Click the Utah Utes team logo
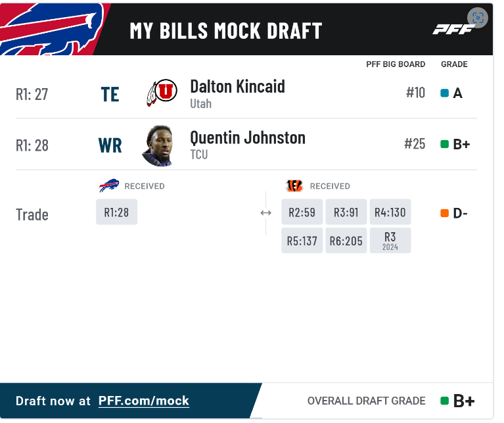Viewport: 504px width, 423px height. 162,92
